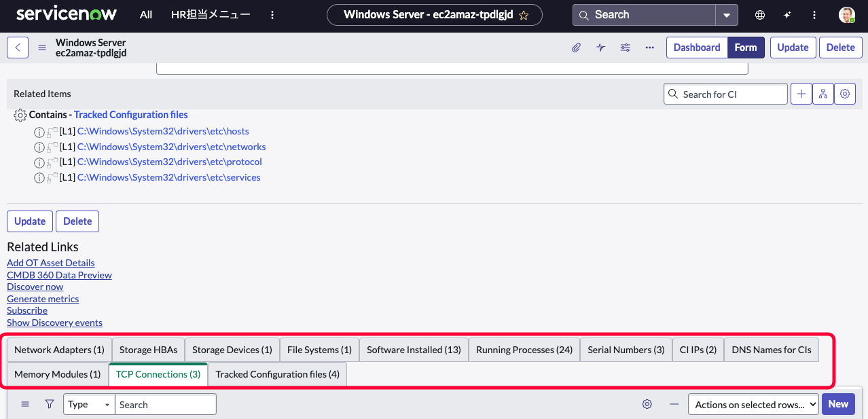Open the form context menu hamburger icon
This screenshot has width=868, height=419.
42,48
